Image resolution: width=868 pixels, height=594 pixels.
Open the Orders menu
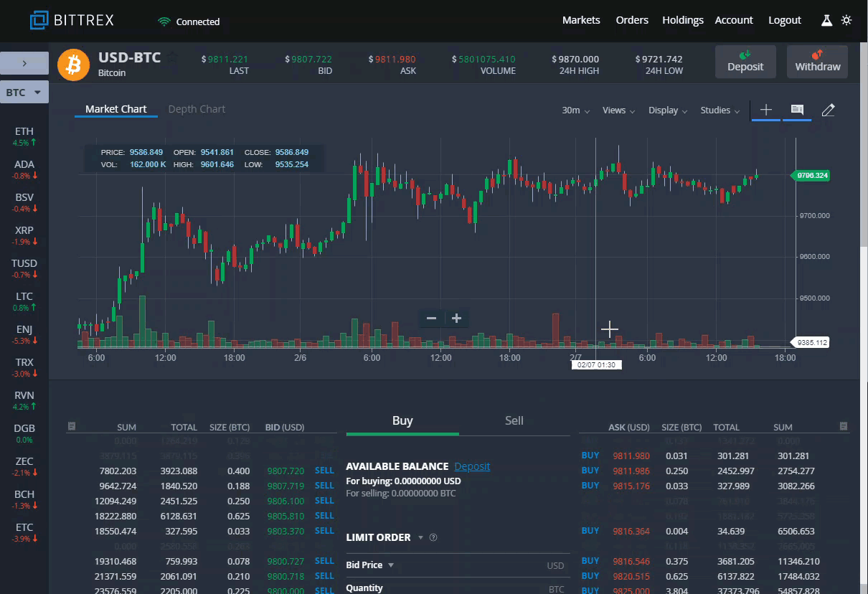[632, 20]
